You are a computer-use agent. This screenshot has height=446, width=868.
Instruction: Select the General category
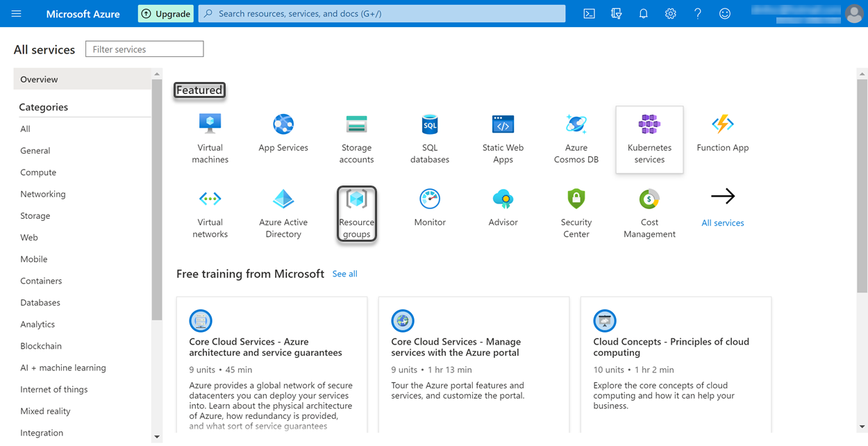point(35,150)
